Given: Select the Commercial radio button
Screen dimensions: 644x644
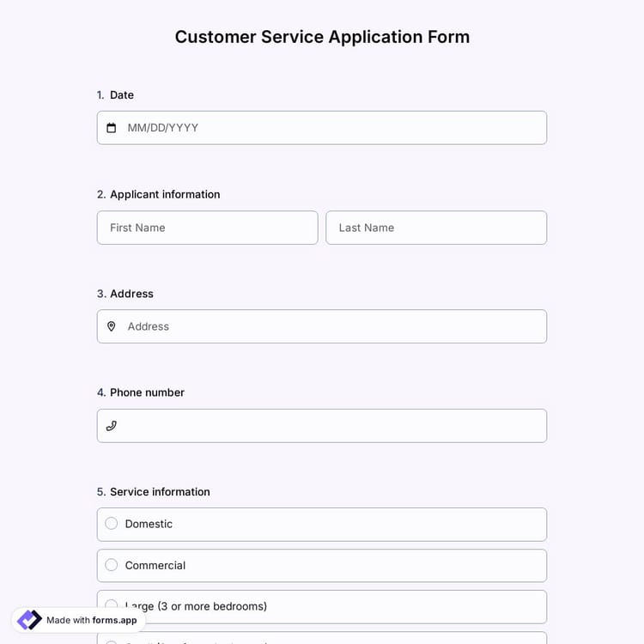Looking at the screenshot, I should [112, 565].
